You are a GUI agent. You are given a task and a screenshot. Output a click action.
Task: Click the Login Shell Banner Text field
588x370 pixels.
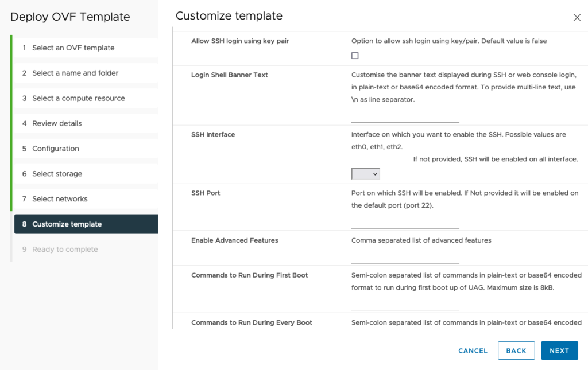[x=405, y=116]
